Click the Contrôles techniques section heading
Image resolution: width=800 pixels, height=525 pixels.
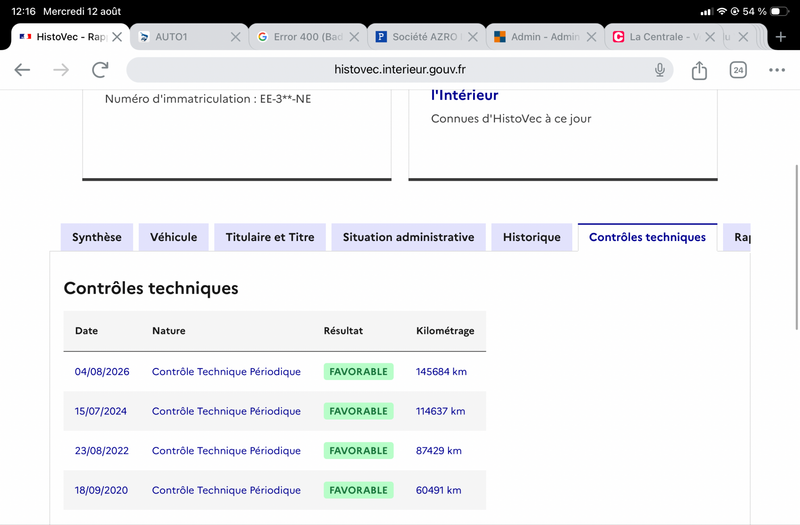click(x=151, y=288)
